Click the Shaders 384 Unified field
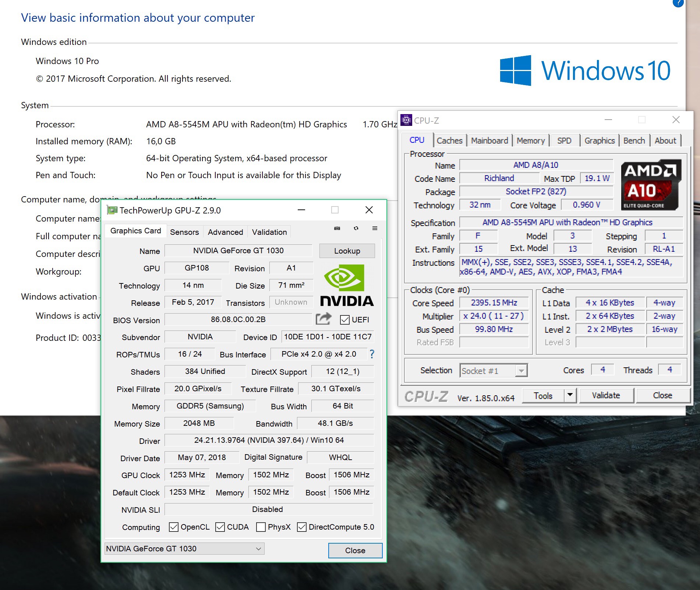This screenshot has width=700, height=590. (205, 371)
